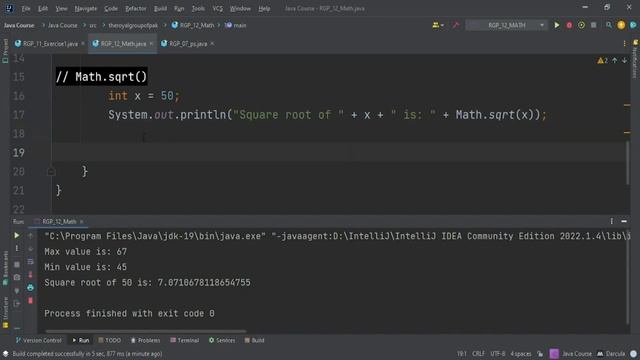Viewport: 640px width, 360px height.
Task: Run RGP_12_MATH with the green play button
Action: pyautogui.click(x=557, y=25)
